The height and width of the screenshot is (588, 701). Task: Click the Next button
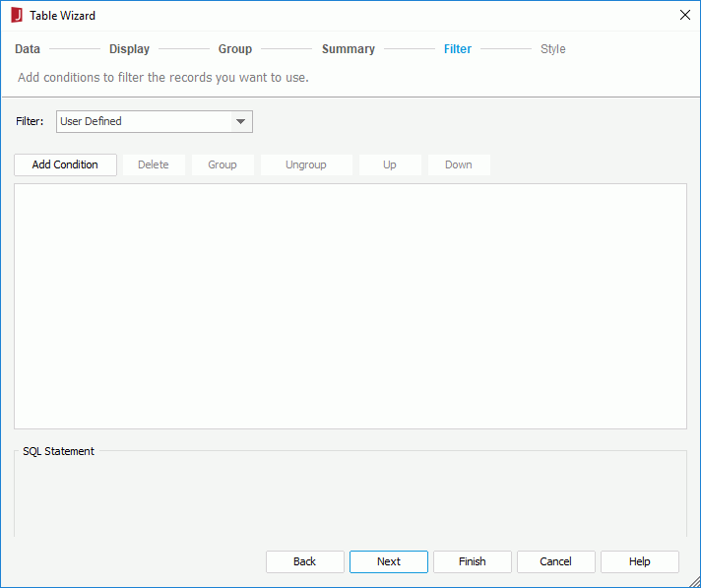(389, 561)
